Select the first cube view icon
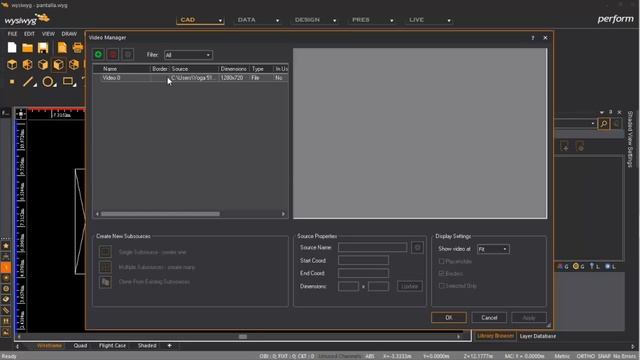640x360 pixels. 12,64
